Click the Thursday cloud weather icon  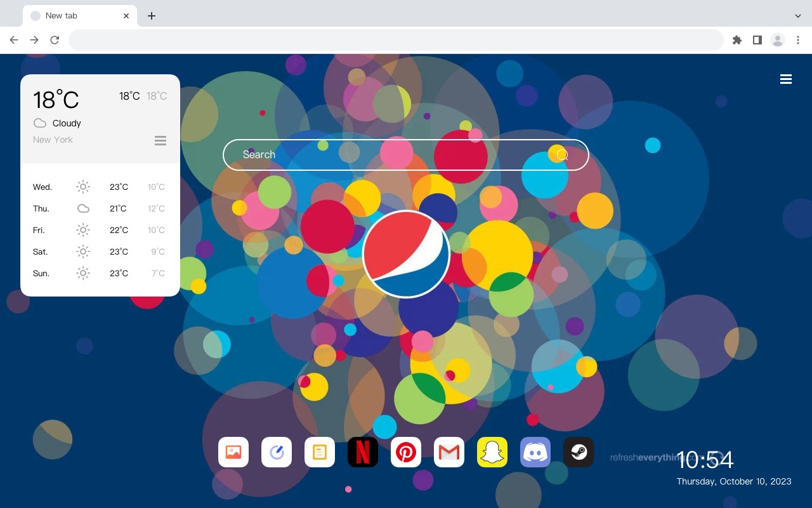[83, 208]
